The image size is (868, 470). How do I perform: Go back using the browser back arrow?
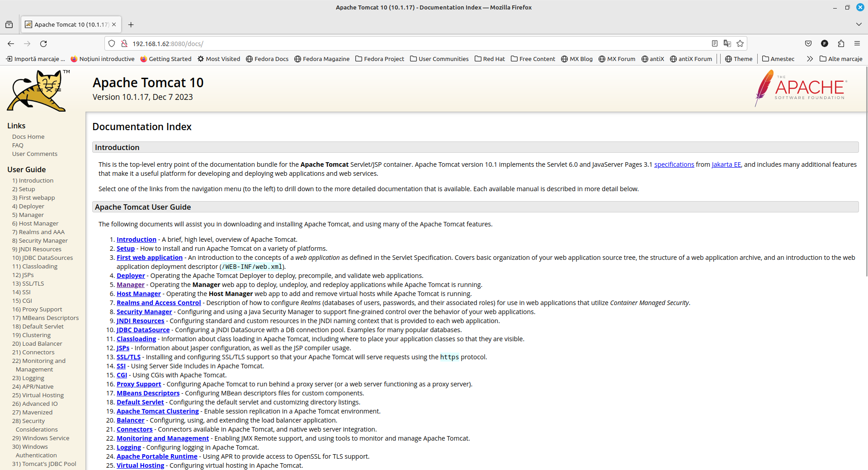tap(11, 44)
